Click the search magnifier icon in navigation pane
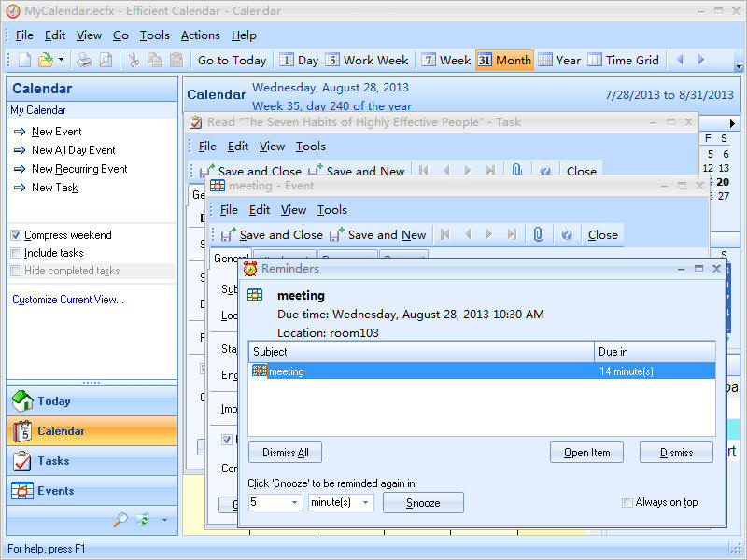 tap(120, 520)
